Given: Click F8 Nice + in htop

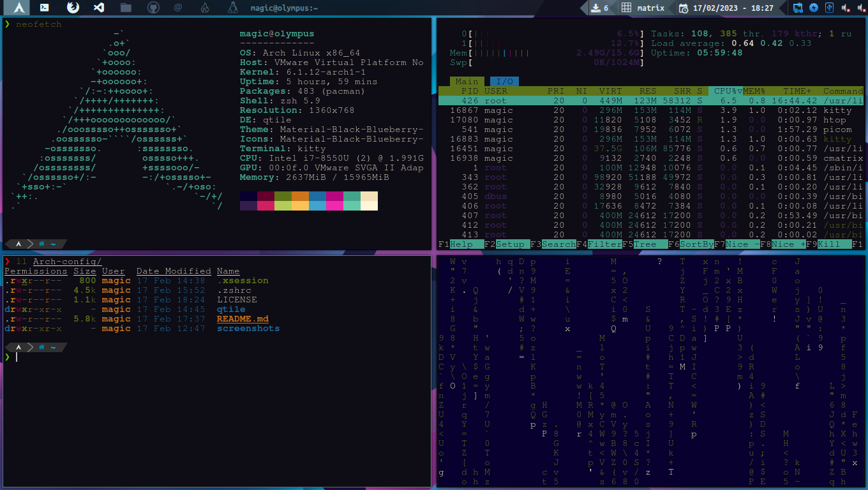Looking at the screenshot, I should click(x=784, y=244).
